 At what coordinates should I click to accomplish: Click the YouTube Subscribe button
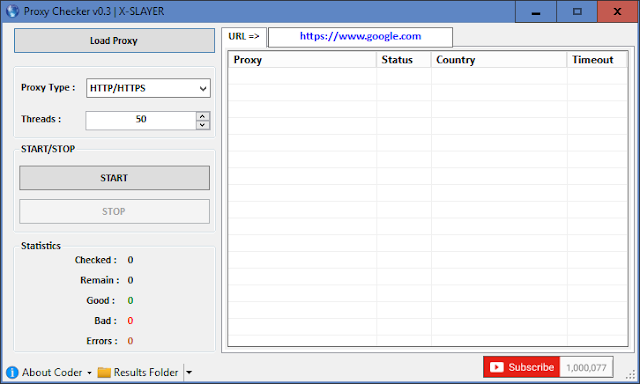click(522, 367)
